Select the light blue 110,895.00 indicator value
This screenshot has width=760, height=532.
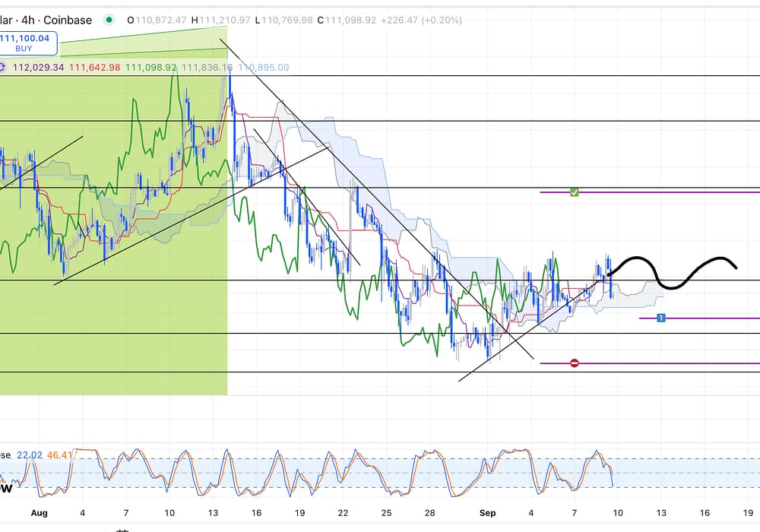pos(264,68)
